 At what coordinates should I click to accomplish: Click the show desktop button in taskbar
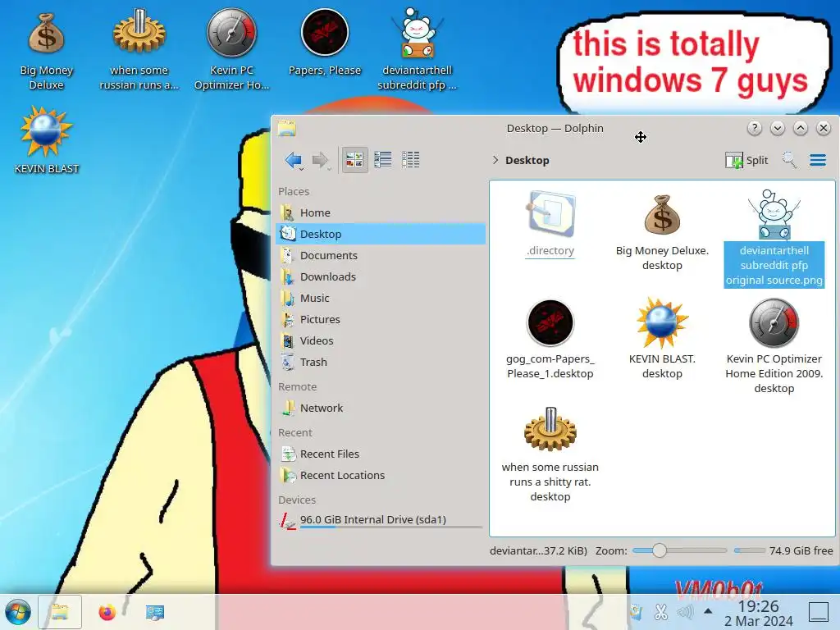pyautogui.click(x=818, y=612)
